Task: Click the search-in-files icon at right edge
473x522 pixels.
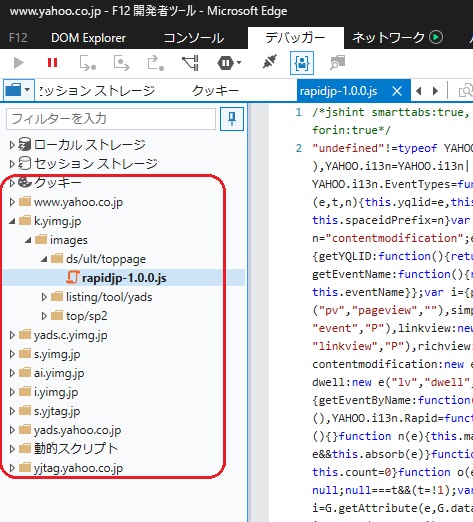Action: 466,91
